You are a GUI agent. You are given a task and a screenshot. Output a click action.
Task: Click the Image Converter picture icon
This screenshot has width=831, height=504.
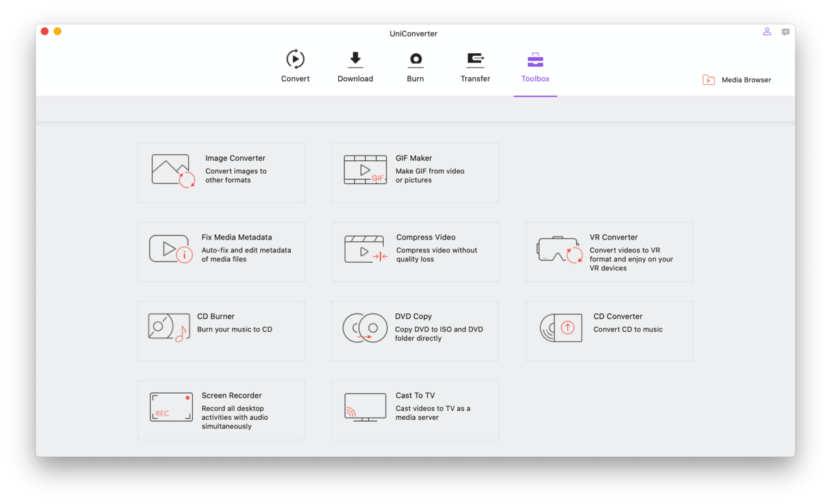[173, 171]
